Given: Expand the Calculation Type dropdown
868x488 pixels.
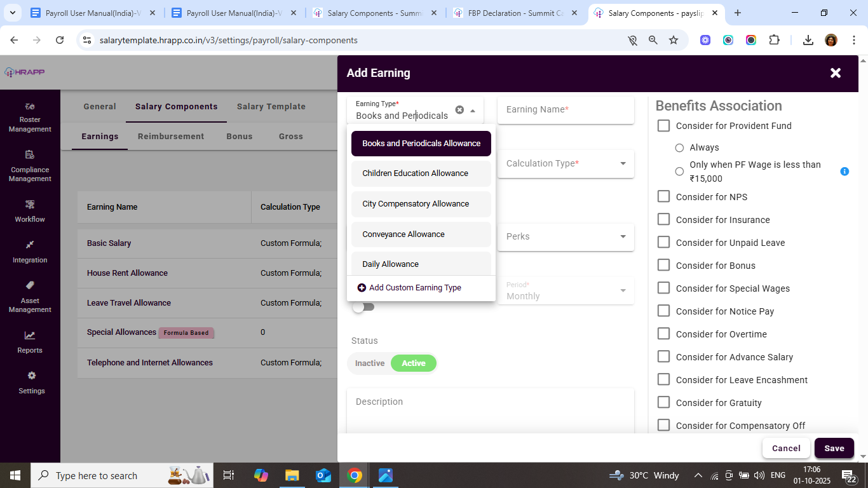Looking at the screenshot, I should click(566, 164).
